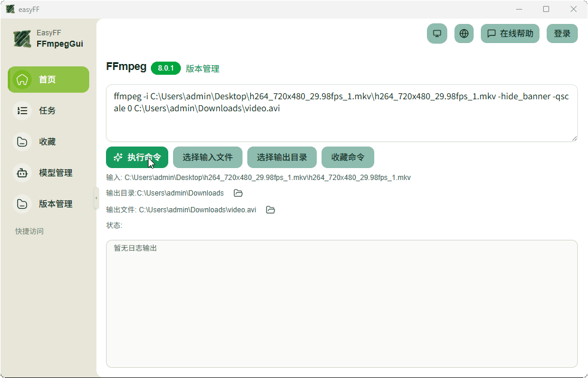Click the EasyFF logo in sidebar
This screenshot has height=378, width=588.
(x=22, y=39)
